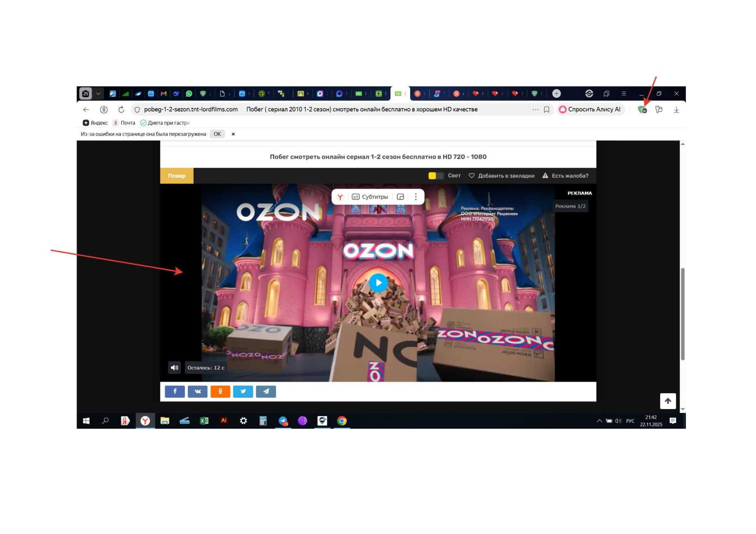The height and width of the screenshot is (534, 756).
Task: Play the video with center play button
Action: click(378, 282)
